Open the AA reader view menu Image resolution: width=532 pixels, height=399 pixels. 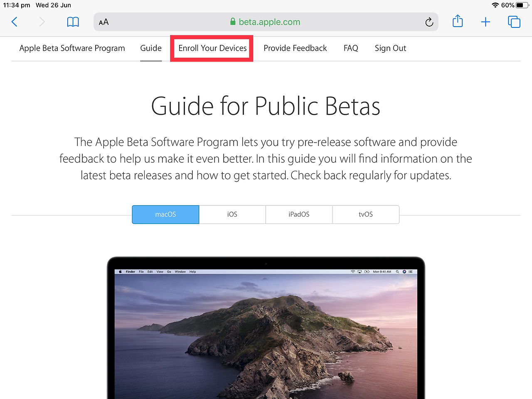click(104, 22)
